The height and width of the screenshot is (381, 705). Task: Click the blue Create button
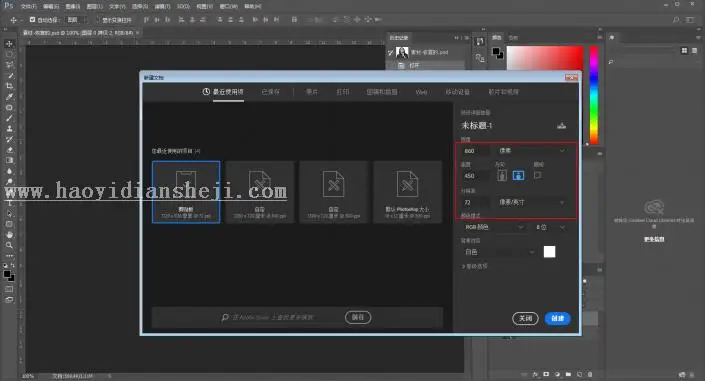point(558,318)
